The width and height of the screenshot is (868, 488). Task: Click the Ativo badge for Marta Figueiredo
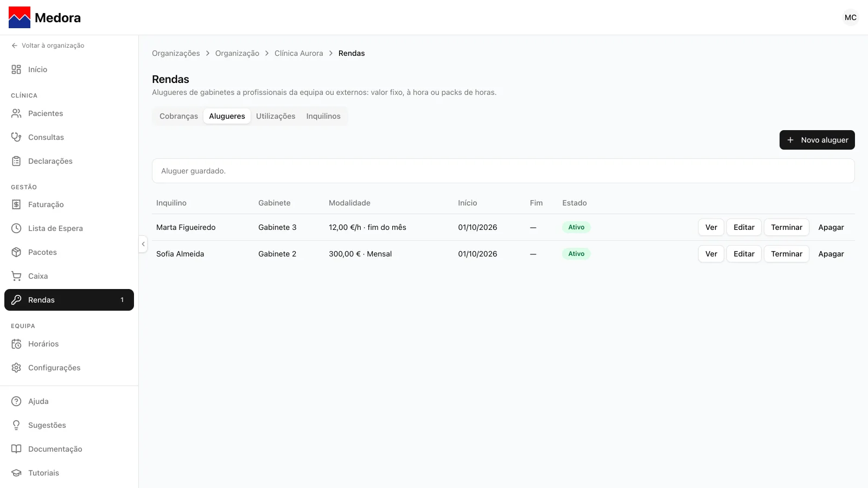[x=576, y=227]
